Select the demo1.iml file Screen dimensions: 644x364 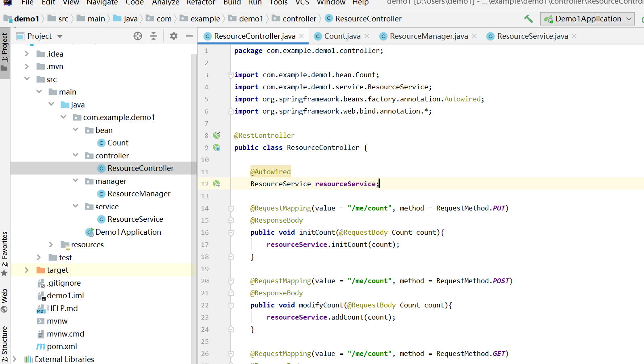pos(61,295)
